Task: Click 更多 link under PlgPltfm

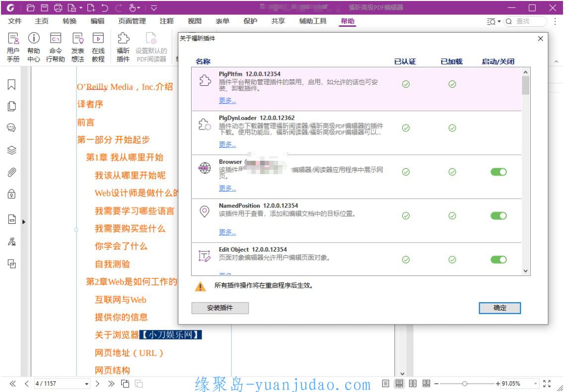Action: (227, 101)
